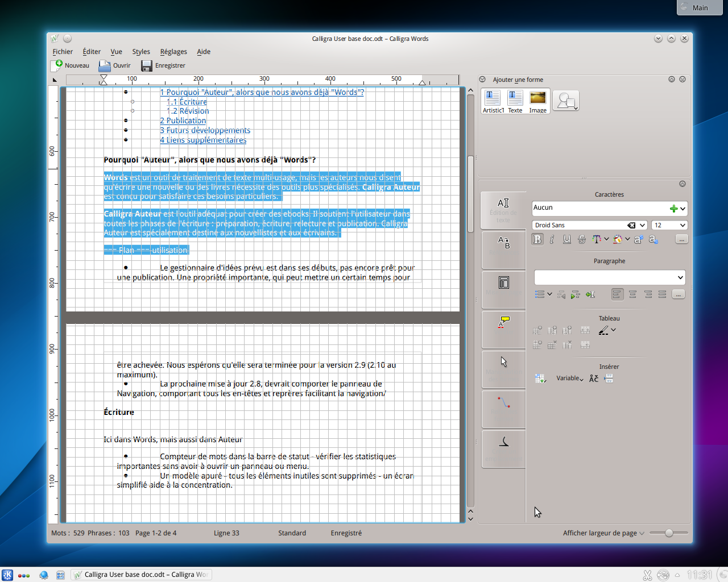Screen dimensions: 728x582
Task: Click the text color T icon
Action: 596,239
